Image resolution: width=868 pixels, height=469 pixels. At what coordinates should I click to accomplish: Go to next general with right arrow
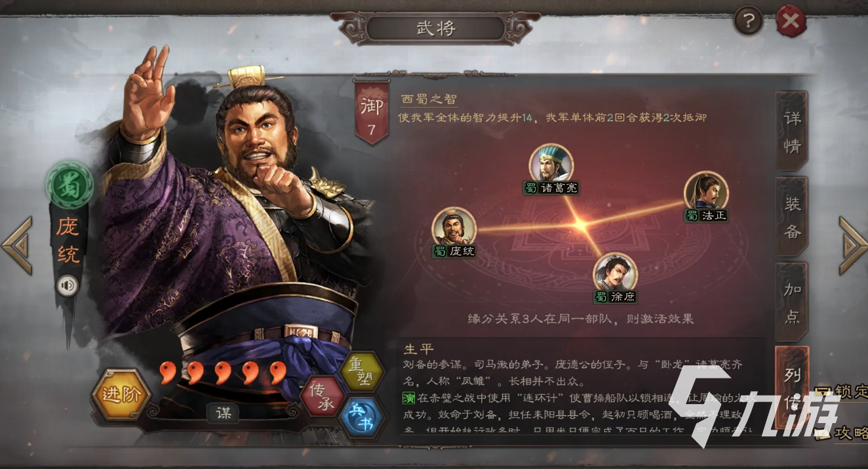pos(853,245)
